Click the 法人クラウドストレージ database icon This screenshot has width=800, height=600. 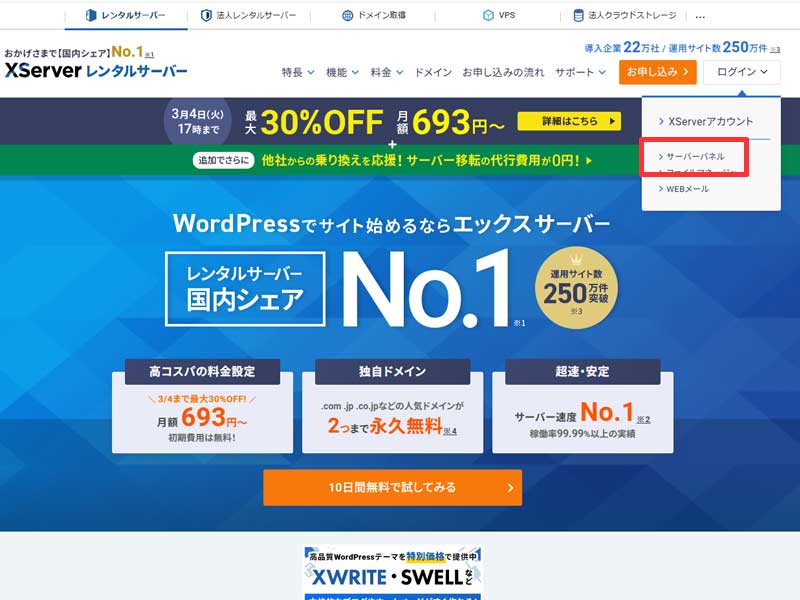[578, 16]
